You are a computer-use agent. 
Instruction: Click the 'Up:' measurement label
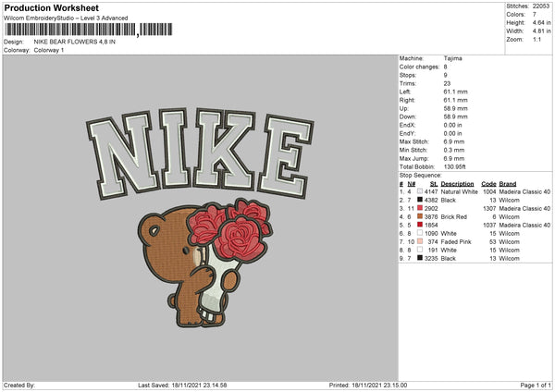click(404, 108)
